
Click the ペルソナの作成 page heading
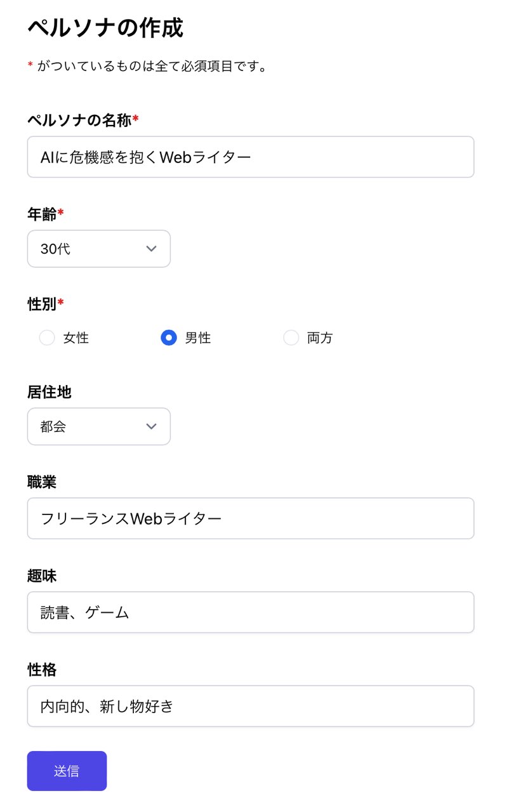tap(105, 29)
